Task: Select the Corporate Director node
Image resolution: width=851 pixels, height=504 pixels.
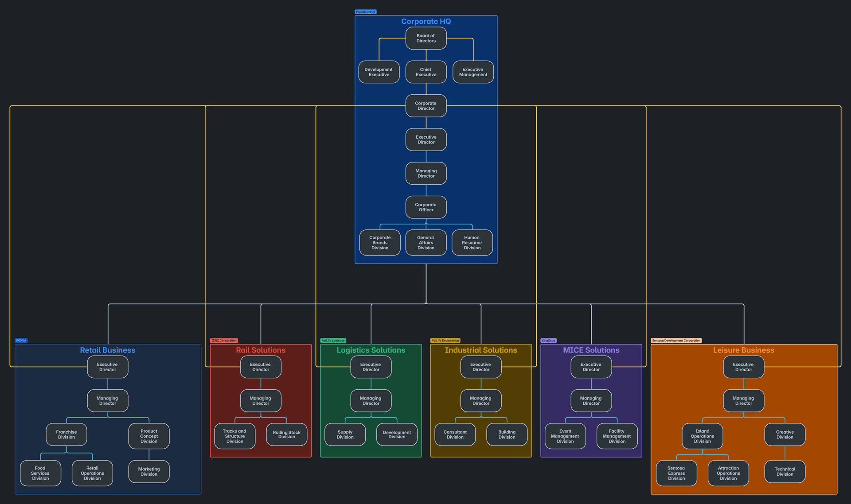Action: [426, 106]
